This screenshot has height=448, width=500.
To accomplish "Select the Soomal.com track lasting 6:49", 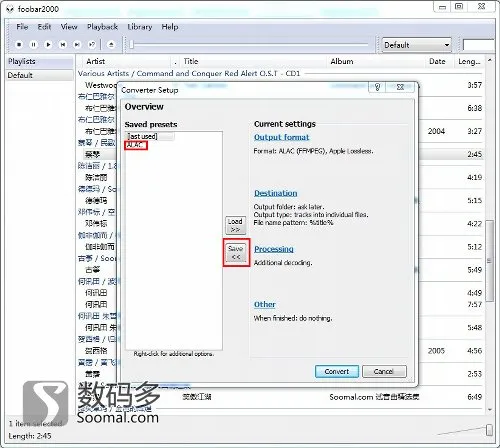I will point(280,397).
